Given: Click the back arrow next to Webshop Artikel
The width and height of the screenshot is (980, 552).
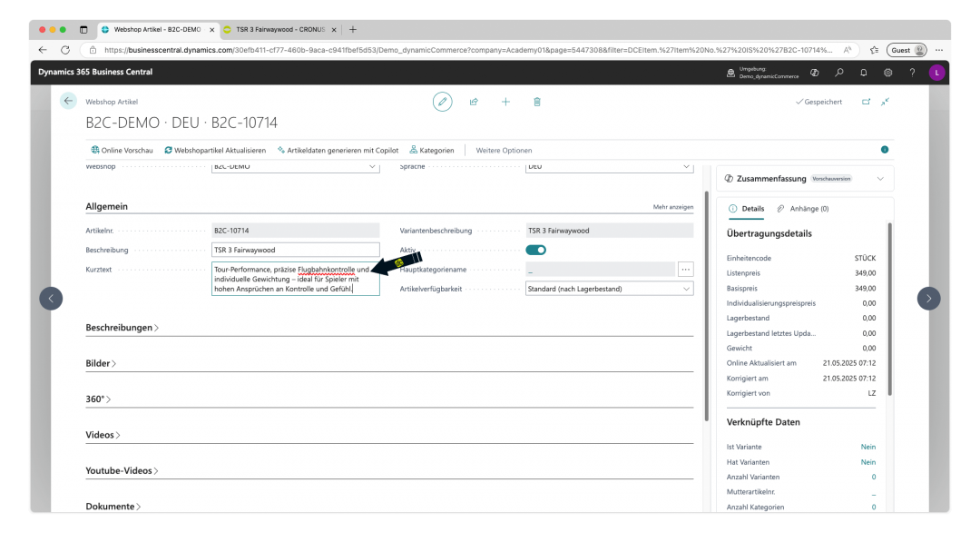Looking at the screenshot, I should pyautogui.click(x=68, y=101).
